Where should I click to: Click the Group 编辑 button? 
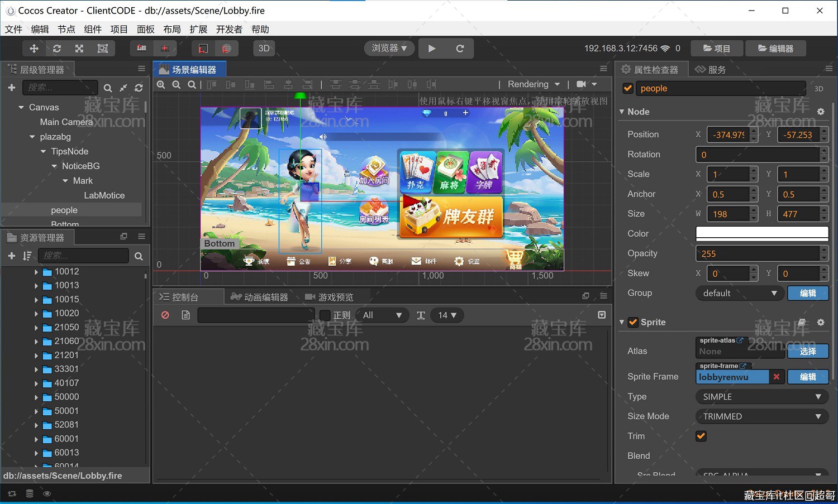(808, 293)
